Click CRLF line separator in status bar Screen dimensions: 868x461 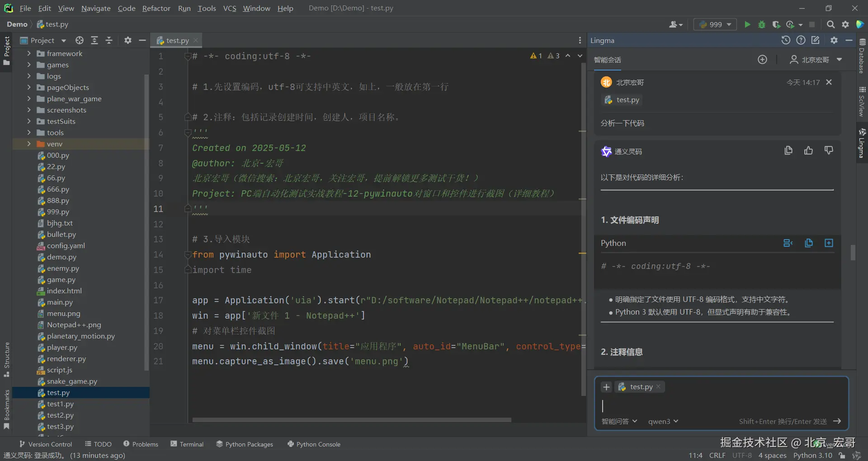[717, 456]
